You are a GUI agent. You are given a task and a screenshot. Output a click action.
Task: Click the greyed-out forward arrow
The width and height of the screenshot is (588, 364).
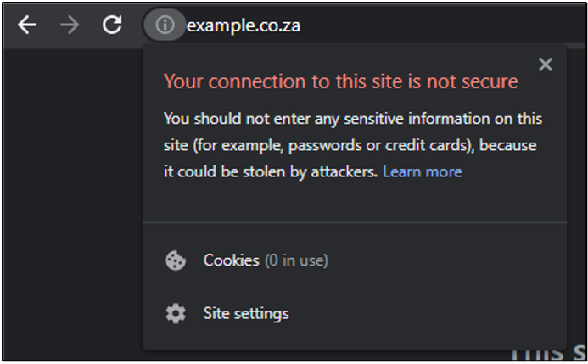click(70, 25)
